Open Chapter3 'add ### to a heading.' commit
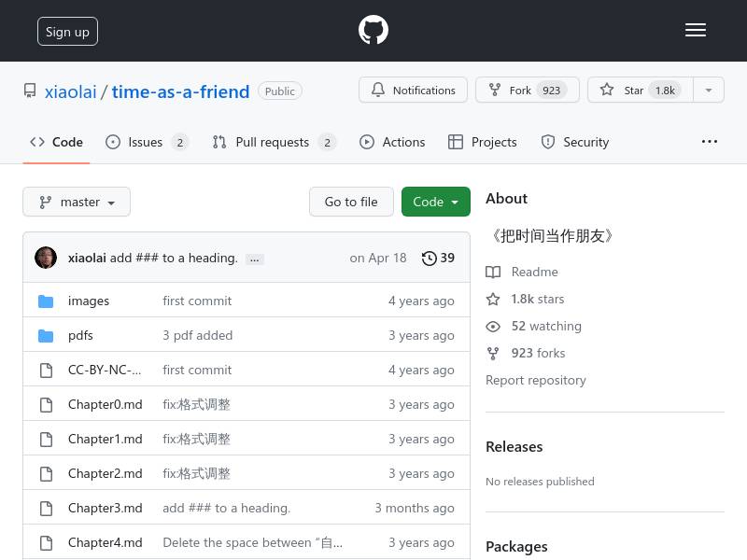747x560 pixels. coord(226,508)
